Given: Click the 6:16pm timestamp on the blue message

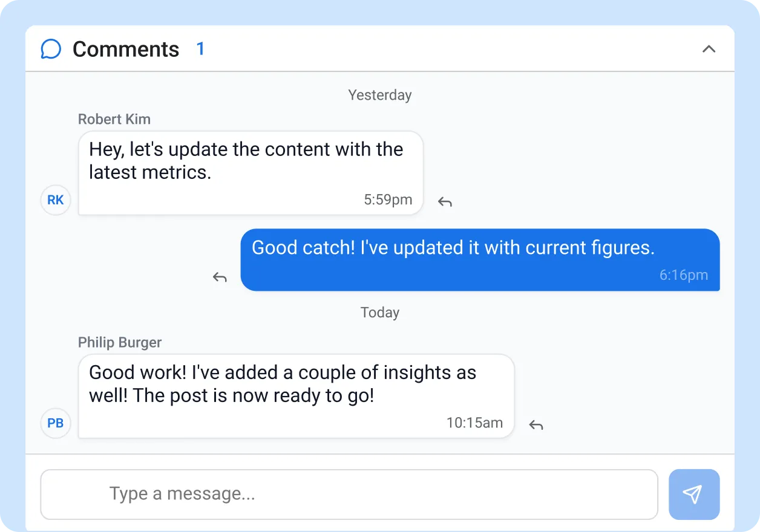Looking at the screenshot, I should [684, 275].
